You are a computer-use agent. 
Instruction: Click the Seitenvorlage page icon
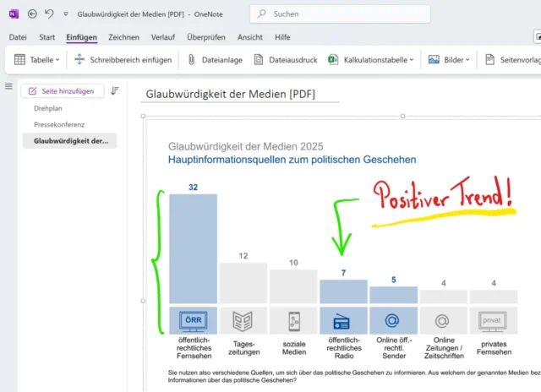coord(490,60)
